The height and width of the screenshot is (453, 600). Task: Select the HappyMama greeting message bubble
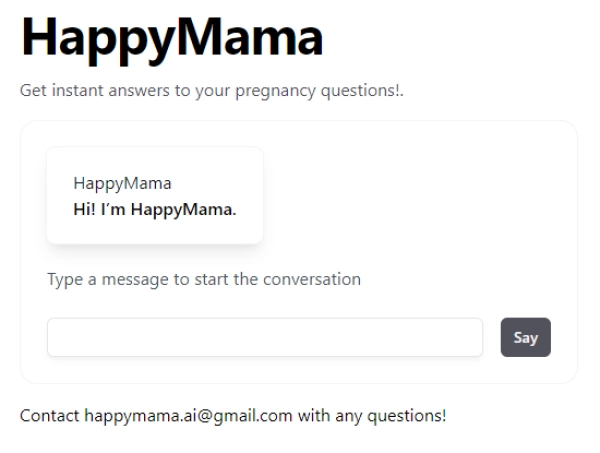click(155, 196)
